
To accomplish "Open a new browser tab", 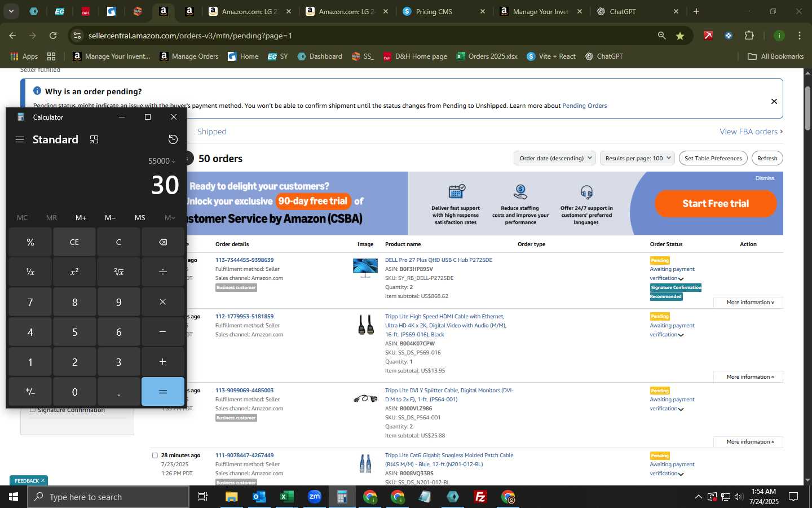I will click(x=696, y=11).
